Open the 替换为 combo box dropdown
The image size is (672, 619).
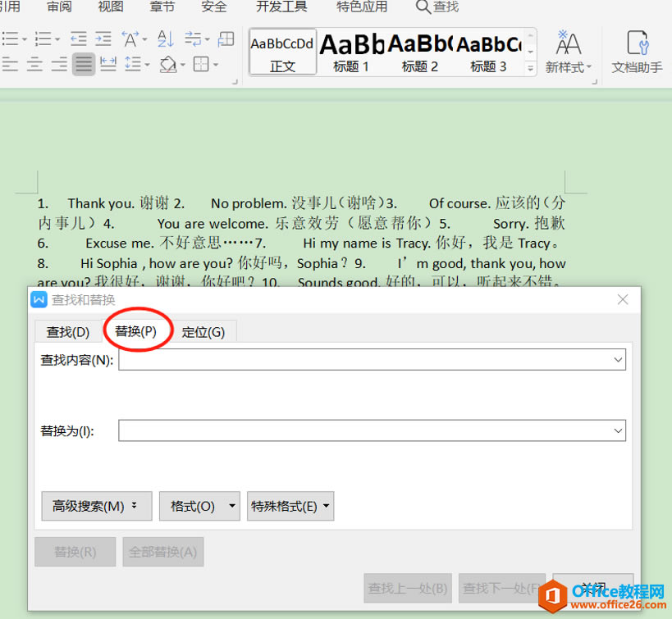[x=618, y=430]
